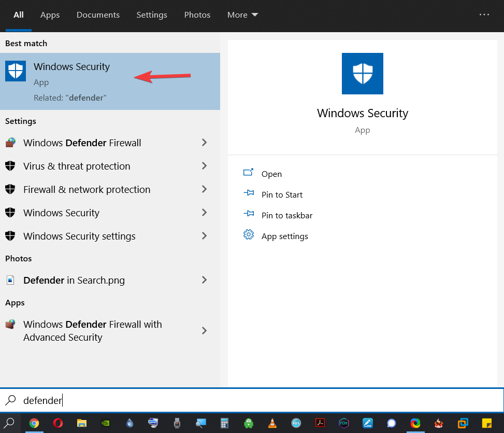Open Google Chrome from the taskbar
The image size is (504, 433).
(34, 423)
